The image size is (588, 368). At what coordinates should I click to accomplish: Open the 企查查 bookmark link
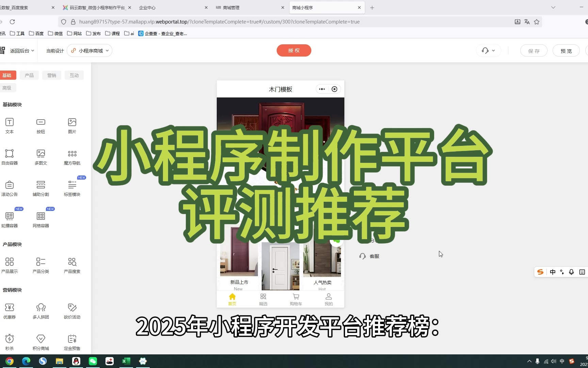163,33
